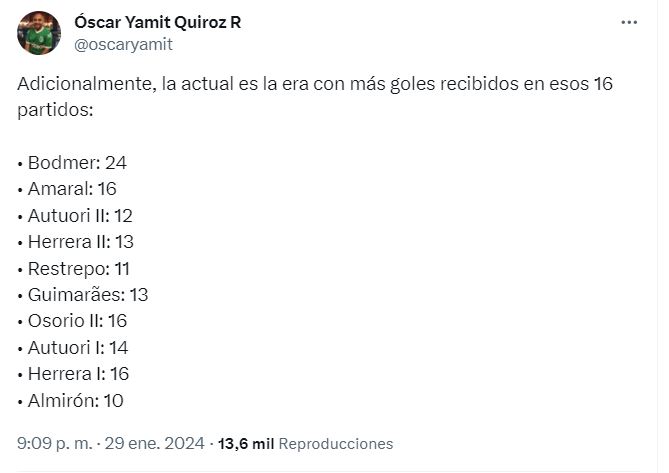Viewport: 669px width, 473px height.
Task: Select the Restrepo: 11 line
Action: point(79,268)
